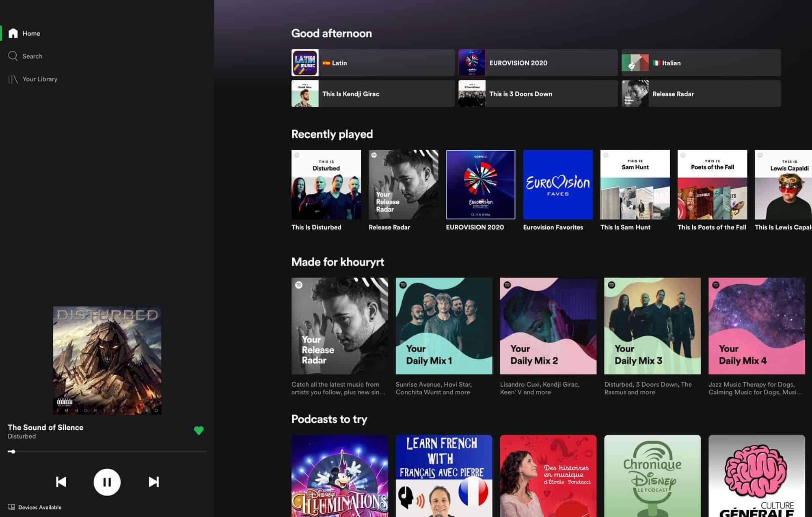Pause The Sound of Silence
This screenshot has width=812, height=517.
point(107,482)
